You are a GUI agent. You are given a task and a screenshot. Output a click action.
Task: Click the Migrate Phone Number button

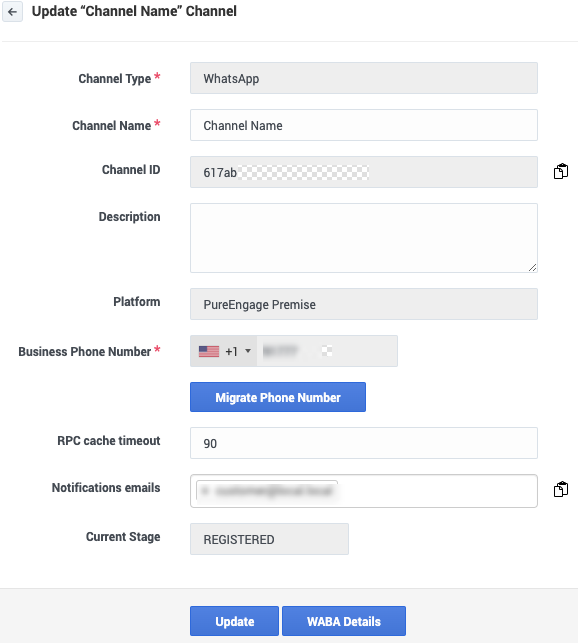[x=278, y=397]
